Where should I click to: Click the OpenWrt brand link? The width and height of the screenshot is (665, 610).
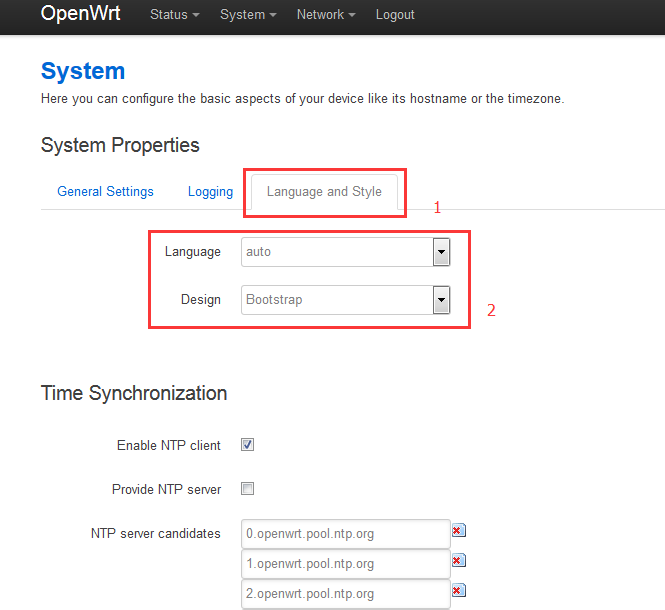pyautogui.click(x=80, y=14)
